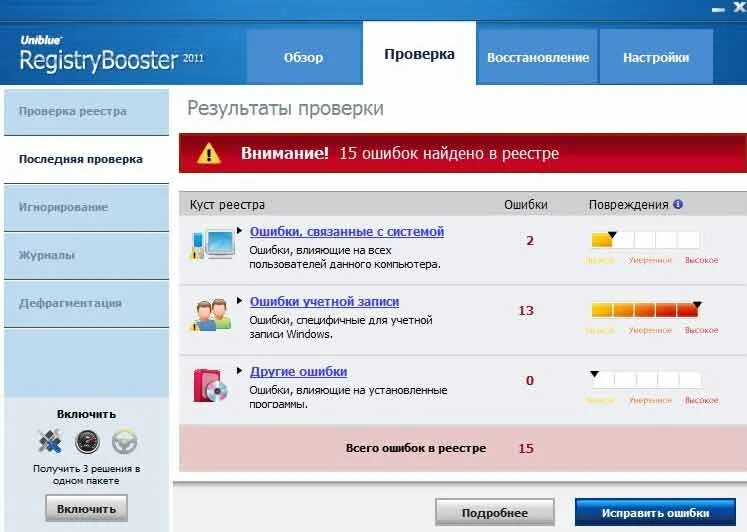The height and width of the screenshot is (532, 747).
Task: Click the text Получить 3 решения в одном пакете
Action: point(86,474)
